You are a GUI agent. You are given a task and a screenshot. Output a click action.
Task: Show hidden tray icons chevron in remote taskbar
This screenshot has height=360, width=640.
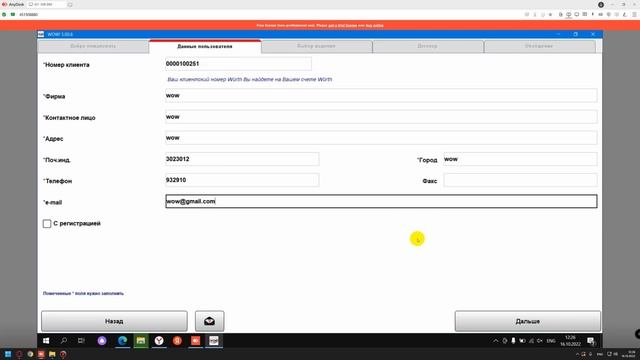point(496,341)
